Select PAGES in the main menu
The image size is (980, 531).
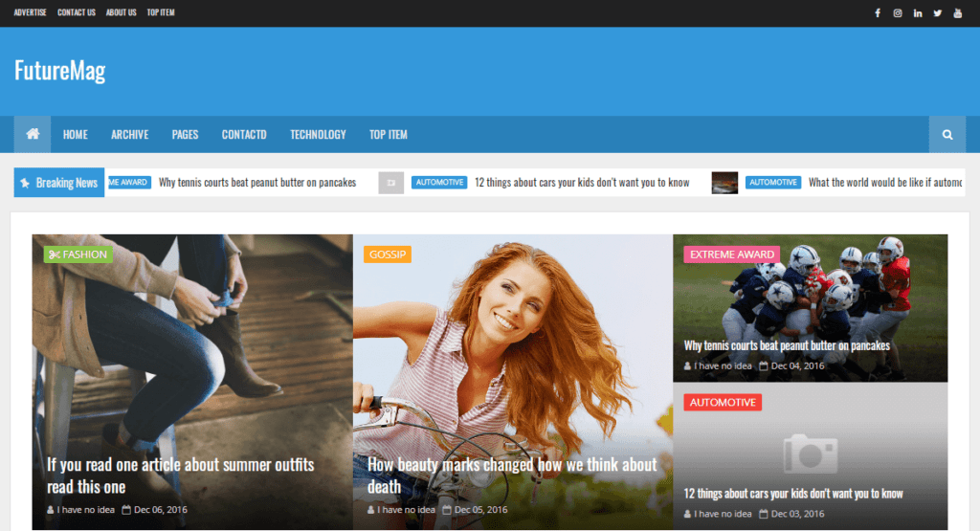(x=185, y=134)
